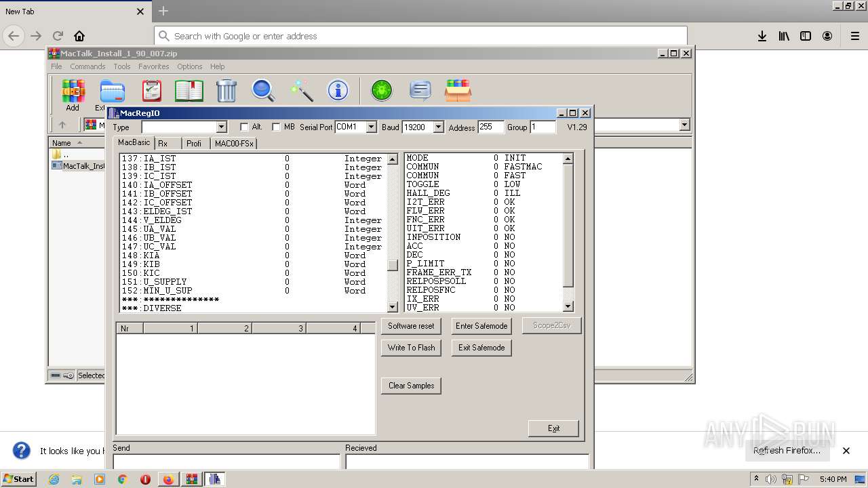Open Firefox downloads arrow icon
This screenshot has height=488, width=868.
point(762,36)
